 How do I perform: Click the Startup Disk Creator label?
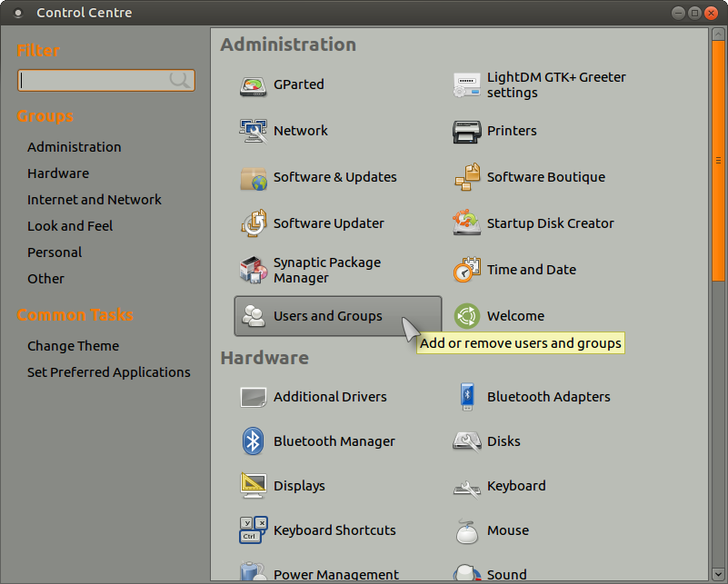pos(551,224)
